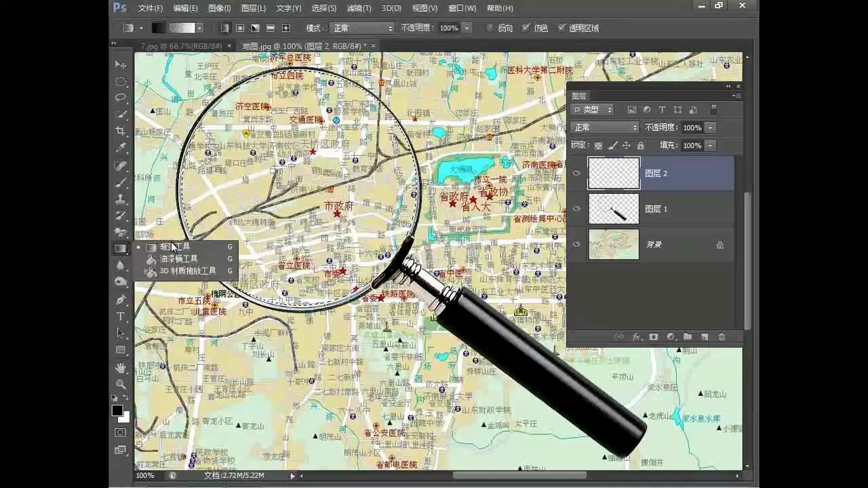868x488 pixels.
Task: Filter layers by type layers
Action: (x=663, y=109)
